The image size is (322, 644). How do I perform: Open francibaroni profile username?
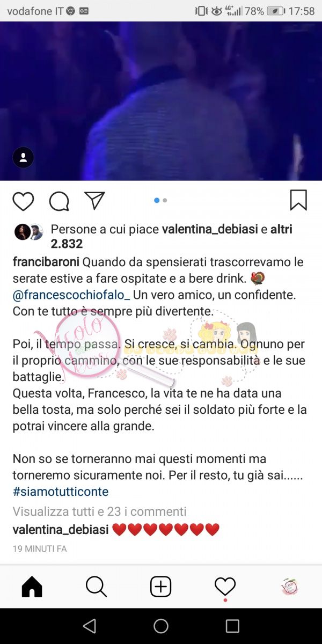[46, 263]
